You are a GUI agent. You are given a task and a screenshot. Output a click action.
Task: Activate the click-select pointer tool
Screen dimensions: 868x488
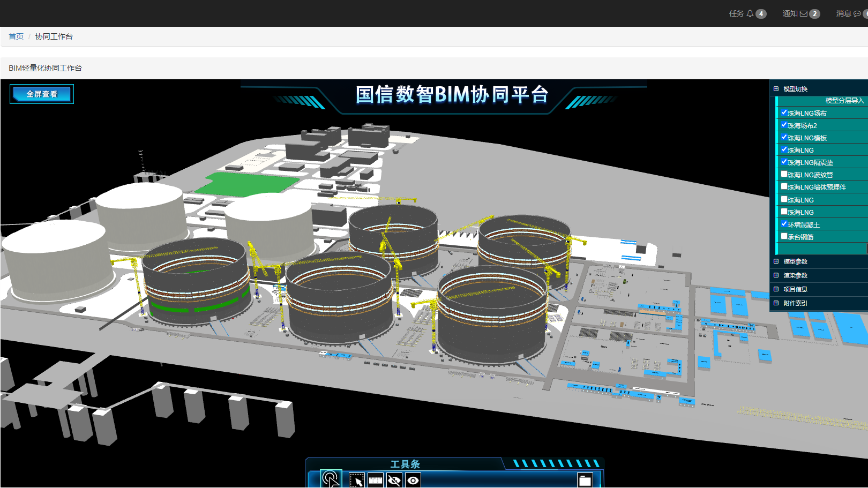click(331, 479)
